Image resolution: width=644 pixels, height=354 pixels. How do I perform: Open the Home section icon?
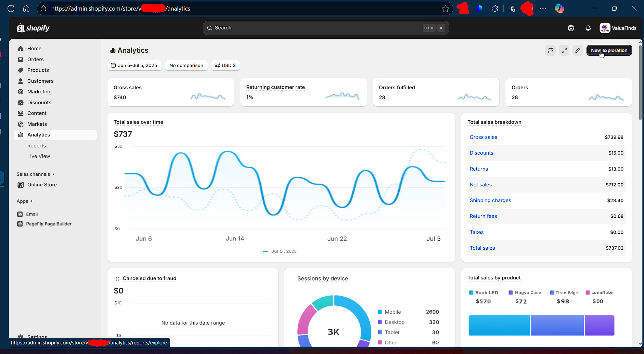[x=21, y=49]
